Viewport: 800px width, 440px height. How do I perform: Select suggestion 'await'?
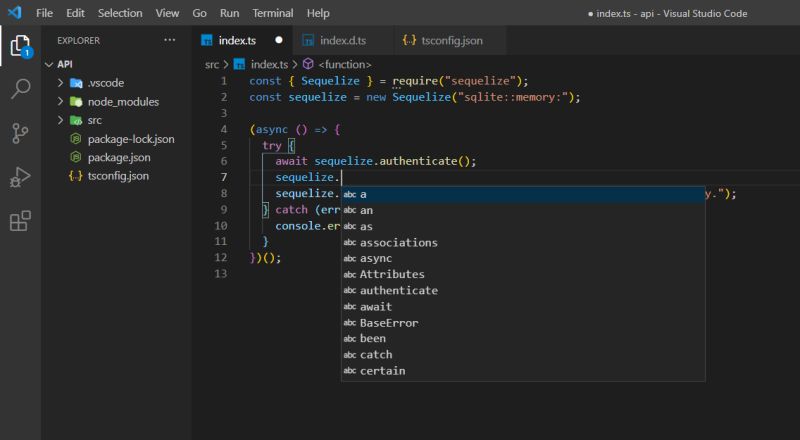point(523,306)
